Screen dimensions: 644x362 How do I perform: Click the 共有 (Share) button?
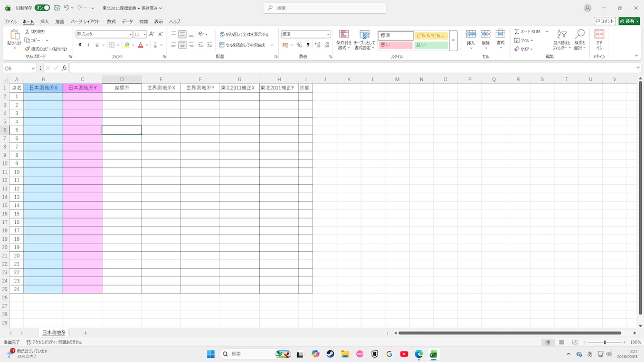[x=629, y=21]
